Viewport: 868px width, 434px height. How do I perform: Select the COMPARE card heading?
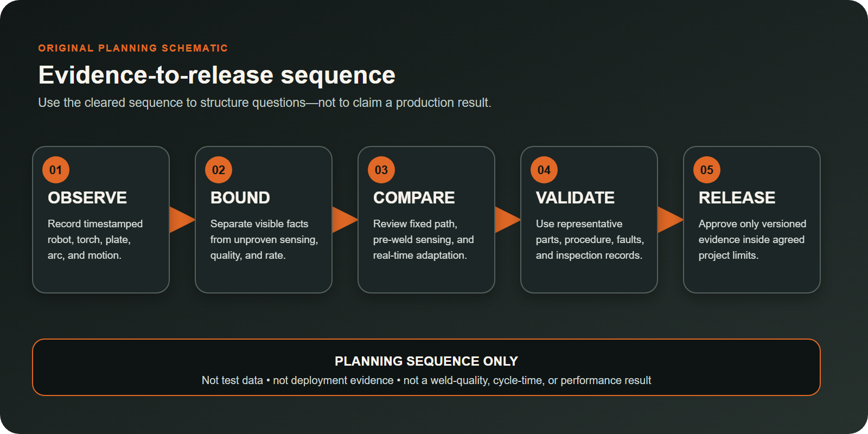[414, 197]
